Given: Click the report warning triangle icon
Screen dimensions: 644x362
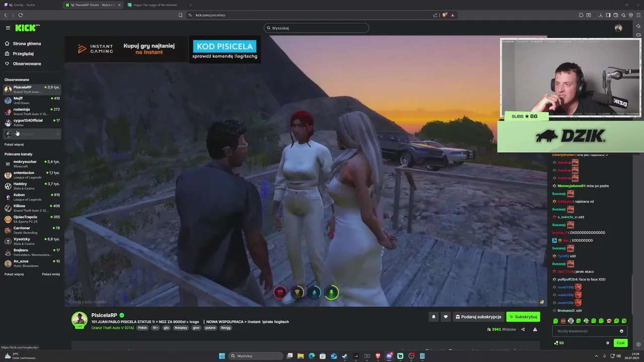Looking at the screenshot, I should pyautogui.click(x=535, y=329).
